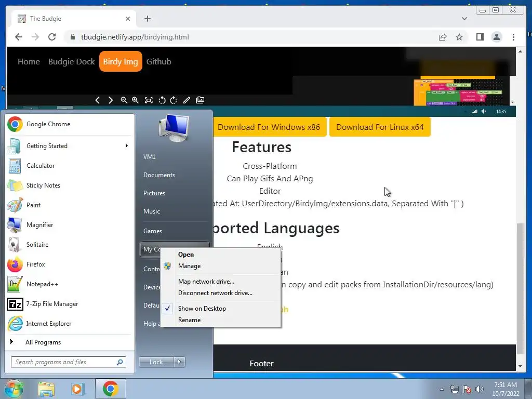
Task: Open VM1 user folder
Action: point(175,157)
